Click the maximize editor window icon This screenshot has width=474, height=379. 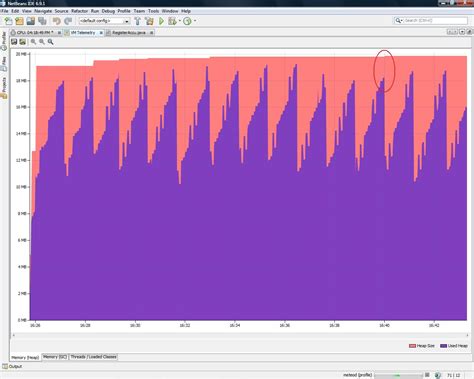[x=469, y=32]
